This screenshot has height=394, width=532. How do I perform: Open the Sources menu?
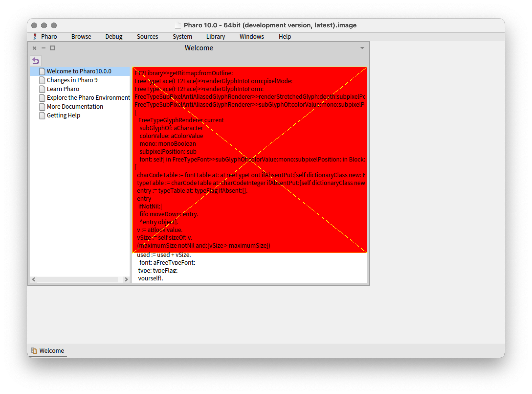(x=148, y=36)
